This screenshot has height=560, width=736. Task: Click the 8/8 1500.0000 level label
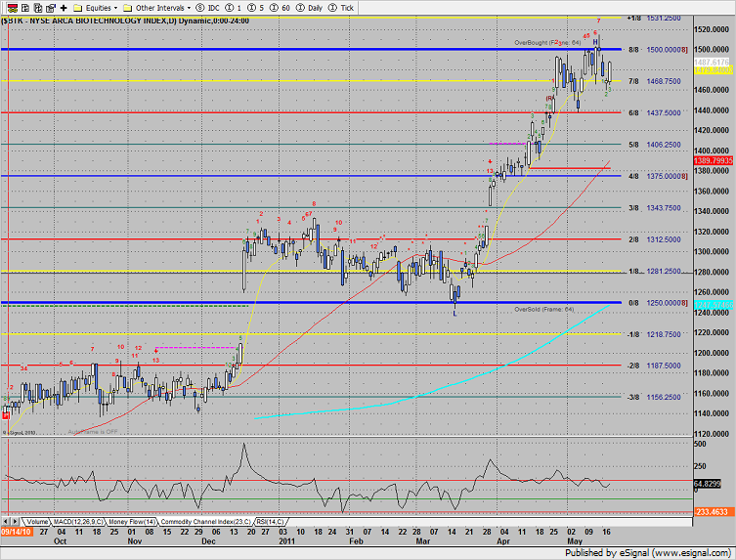tap(658, 50)
